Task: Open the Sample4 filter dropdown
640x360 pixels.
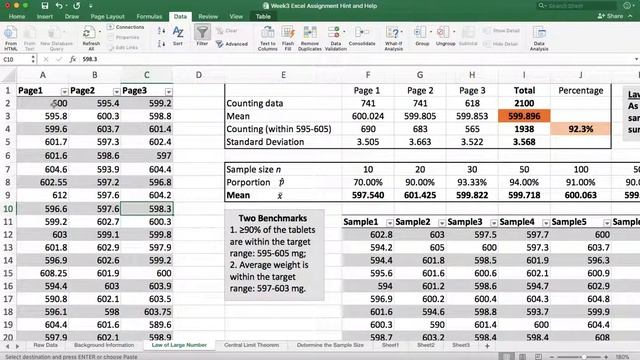Action: click(x=546, y=223)
